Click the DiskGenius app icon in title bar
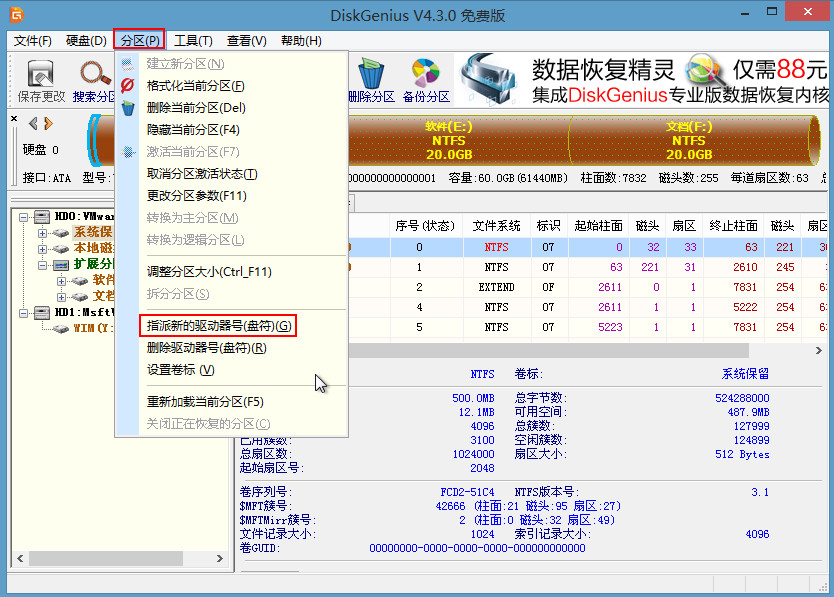834x597 pixels. [x=16, y=14]
